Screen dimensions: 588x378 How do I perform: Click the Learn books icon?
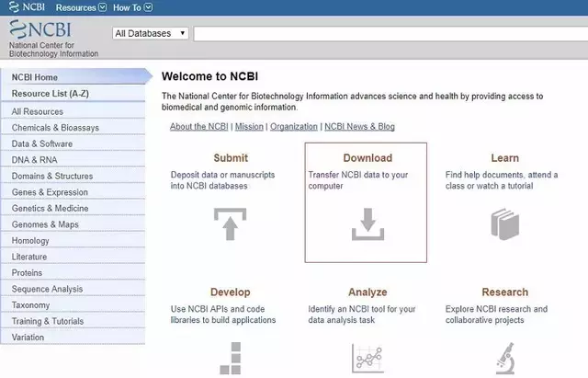[504, 224]
